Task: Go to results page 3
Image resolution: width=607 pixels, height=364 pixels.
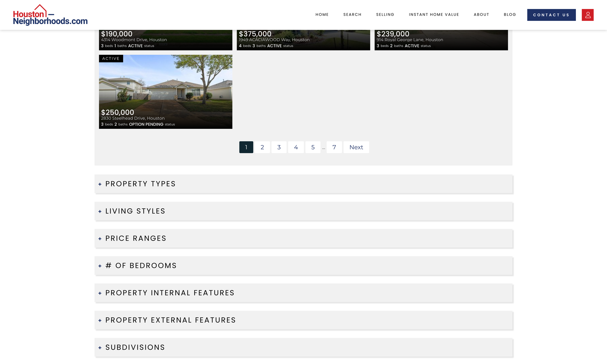Action: 279,147
